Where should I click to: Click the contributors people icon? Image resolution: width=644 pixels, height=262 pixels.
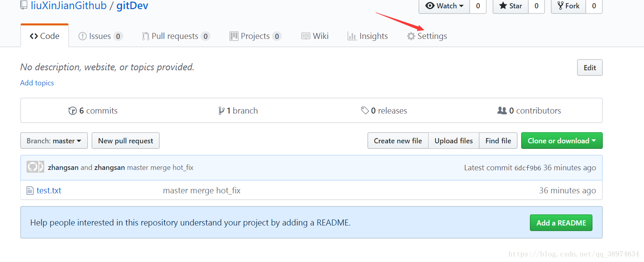tap(502, 110)
